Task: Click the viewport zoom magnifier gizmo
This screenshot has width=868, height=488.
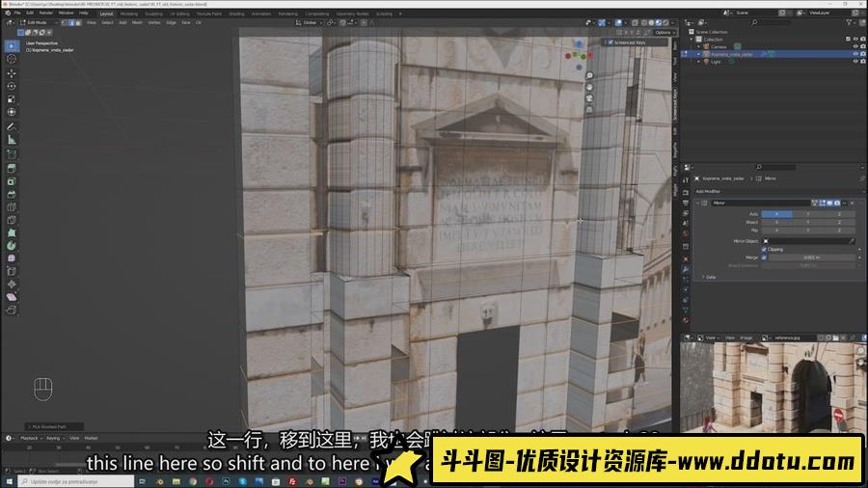Action: tap(589, 76)
